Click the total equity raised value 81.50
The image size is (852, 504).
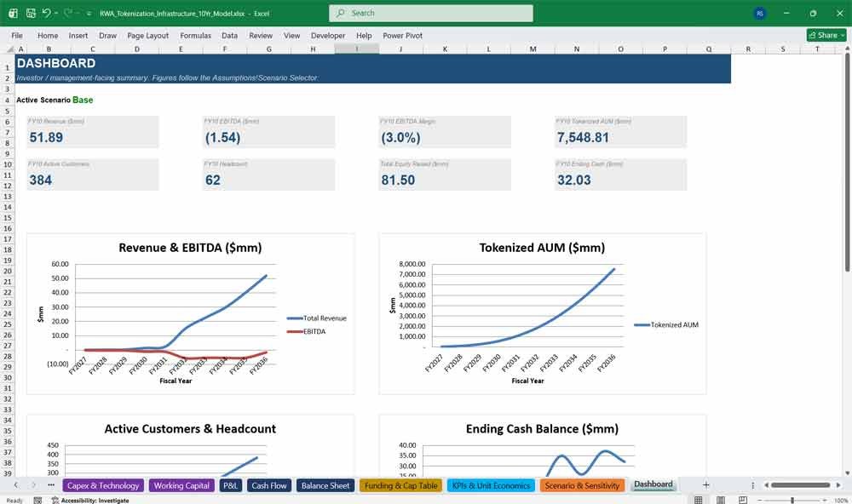pos(398,180)
